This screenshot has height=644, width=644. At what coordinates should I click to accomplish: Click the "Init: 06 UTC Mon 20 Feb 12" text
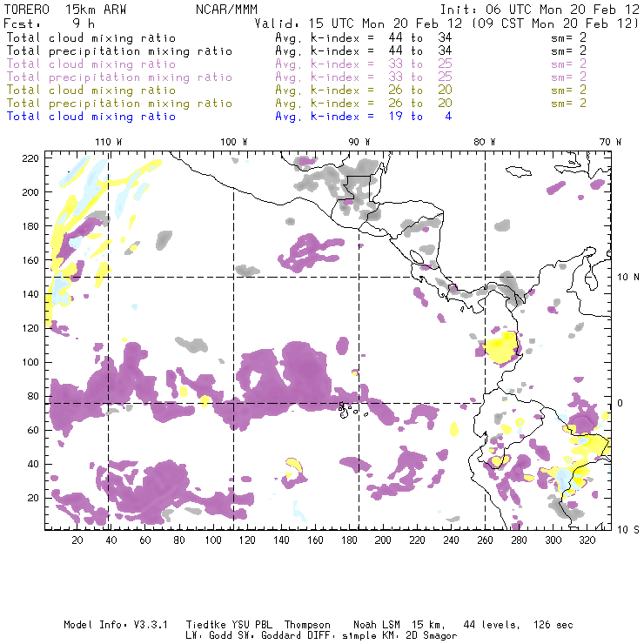coord(540,10)
